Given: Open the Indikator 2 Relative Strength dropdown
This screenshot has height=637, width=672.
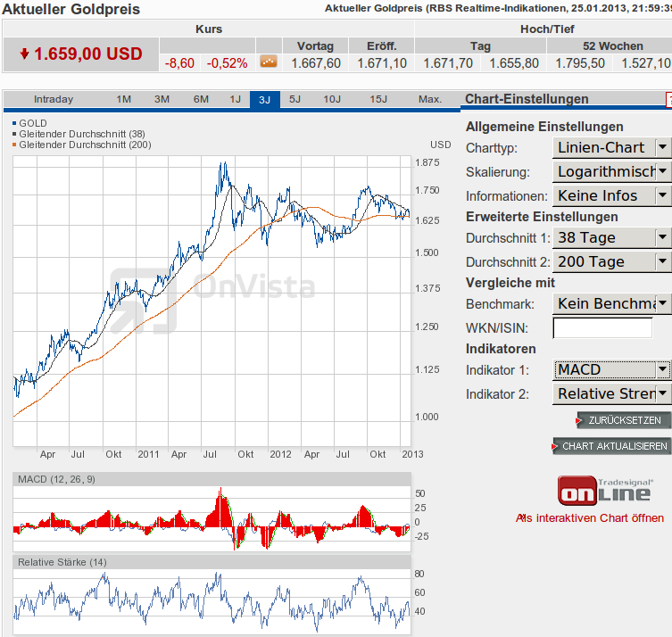Looking at the screenshot, I should point(612,393).
